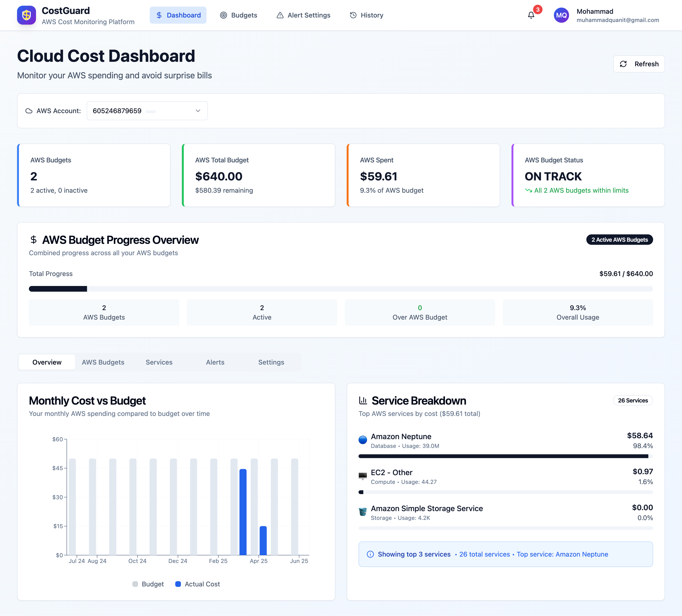Click the S3 bucket icon
This screenshot has width=682, height=616.
point(363,512)
